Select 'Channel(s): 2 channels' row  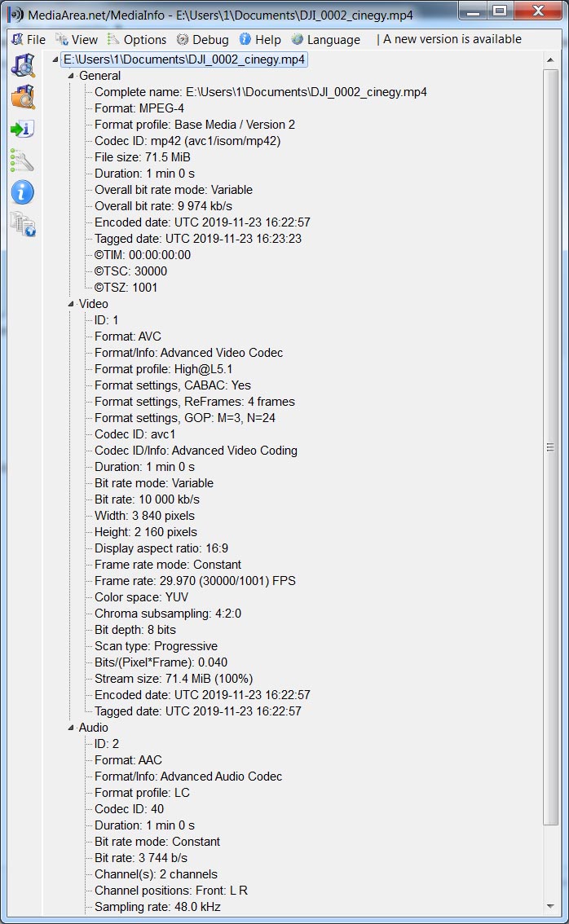click(157, 874)
